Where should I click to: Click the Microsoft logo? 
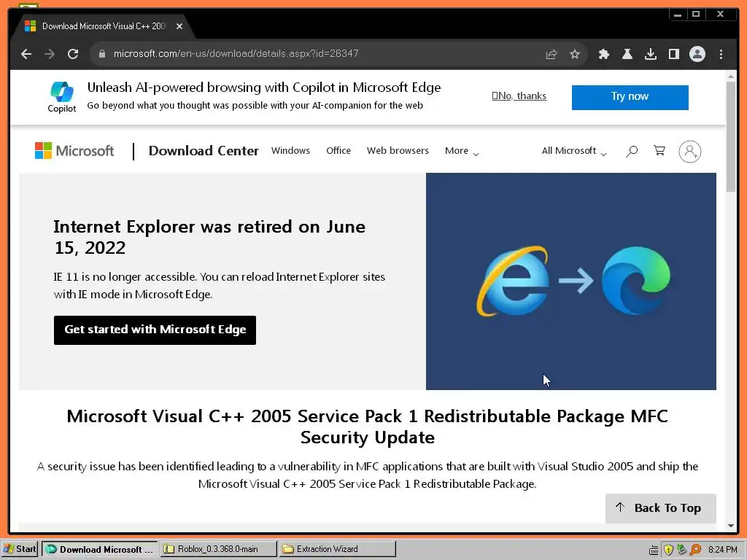(x=74, y=150)
